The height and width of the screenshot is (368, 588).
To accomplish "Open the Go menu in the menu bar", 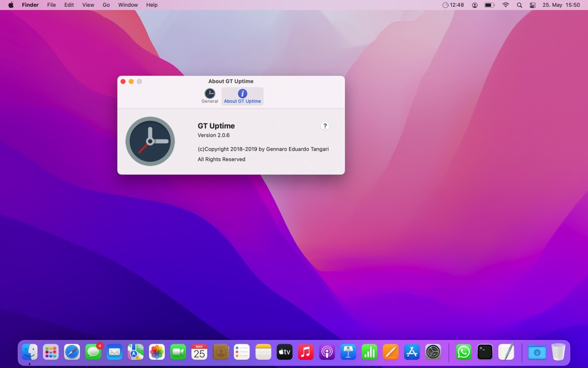I will [x=106, y=5].
